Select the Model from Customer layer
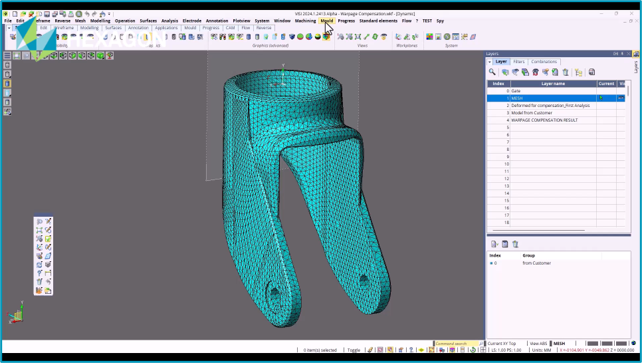 click(x=556, y=113)
